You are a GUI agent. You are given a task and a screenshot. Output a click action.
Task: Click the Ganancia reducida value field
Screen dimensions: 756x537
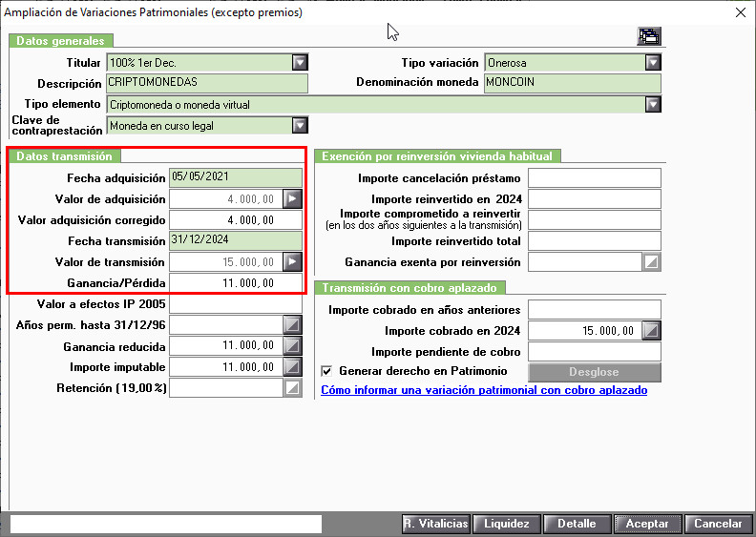(x=226, y=346)
